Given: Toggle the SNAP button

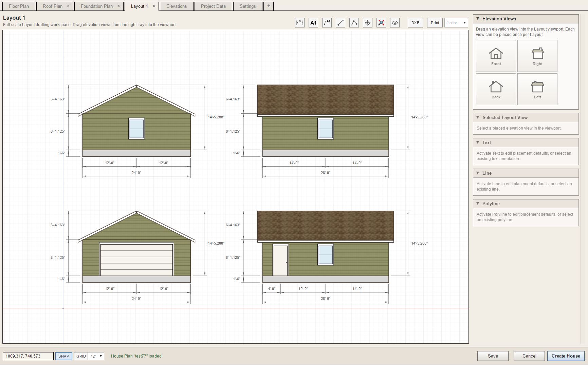Looking at the screenshot, I should point(64,356).
